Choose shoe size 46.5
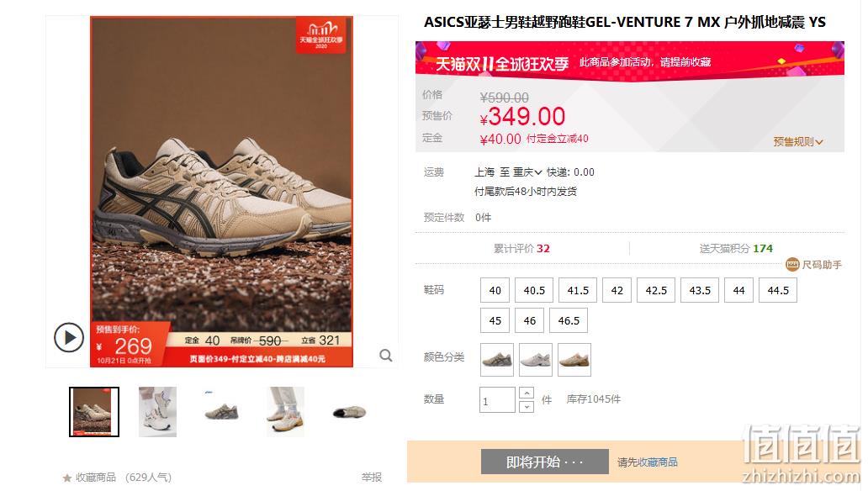Image resolution: width=868 pixels, height=491 pixels. [569, 320]
